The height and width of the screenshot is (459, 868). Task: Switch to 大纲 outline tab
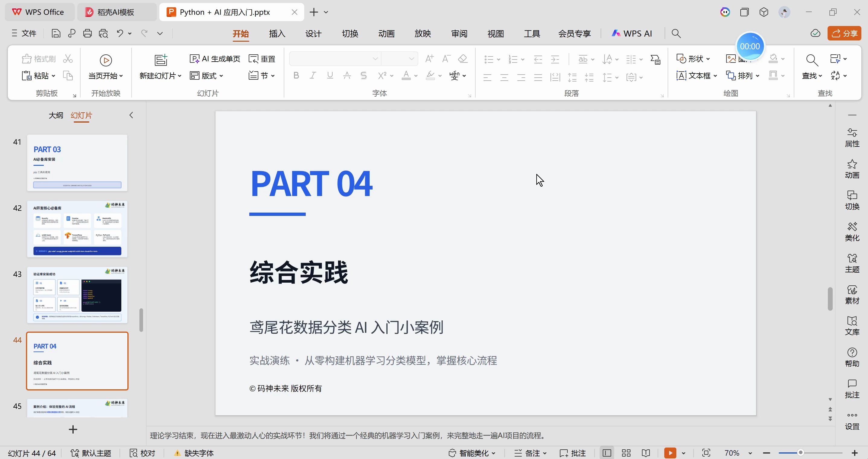click(x=56, y=115)
